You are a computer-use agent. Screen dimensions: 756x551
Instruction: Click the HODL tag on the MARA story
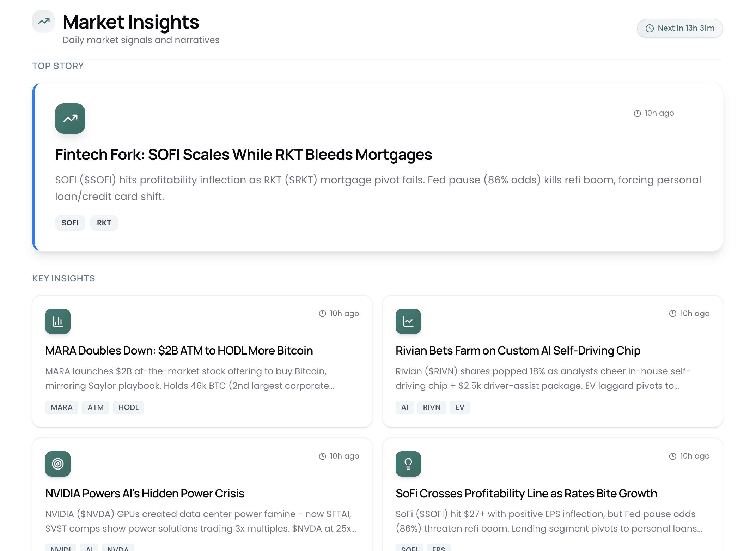point(128,407)
